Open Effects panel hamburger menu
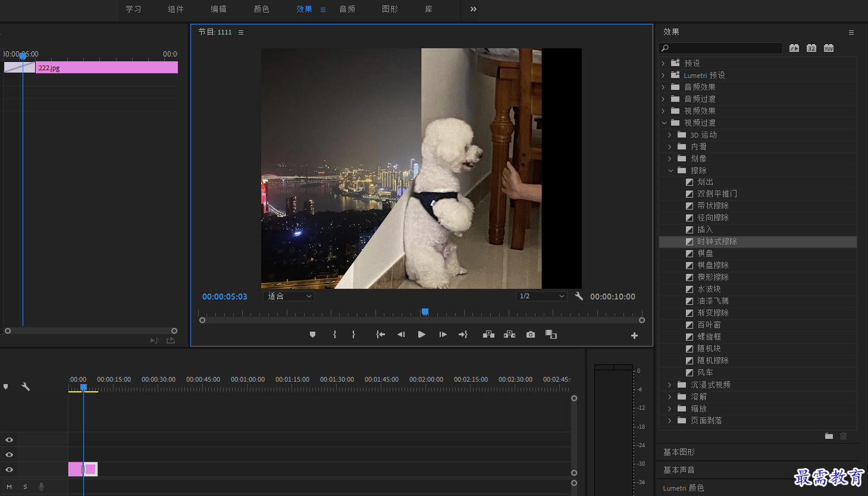Screen dimensions: 868x496 [851, 32]
